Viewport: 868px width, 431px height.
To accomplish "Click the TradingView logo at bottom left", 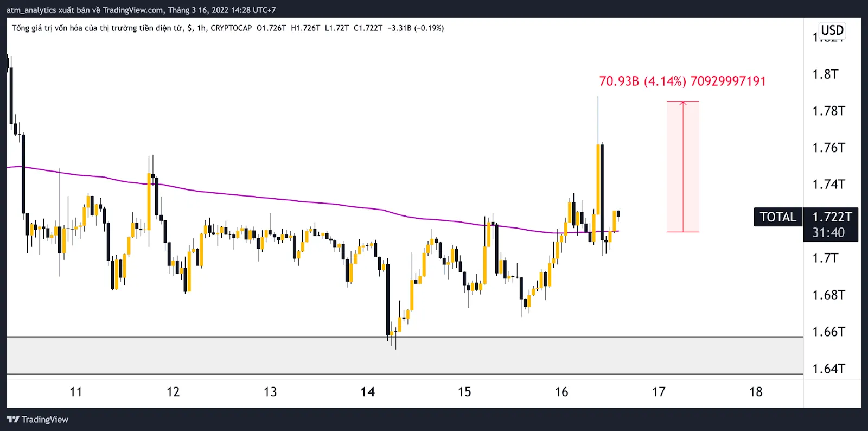I will 37,420.
